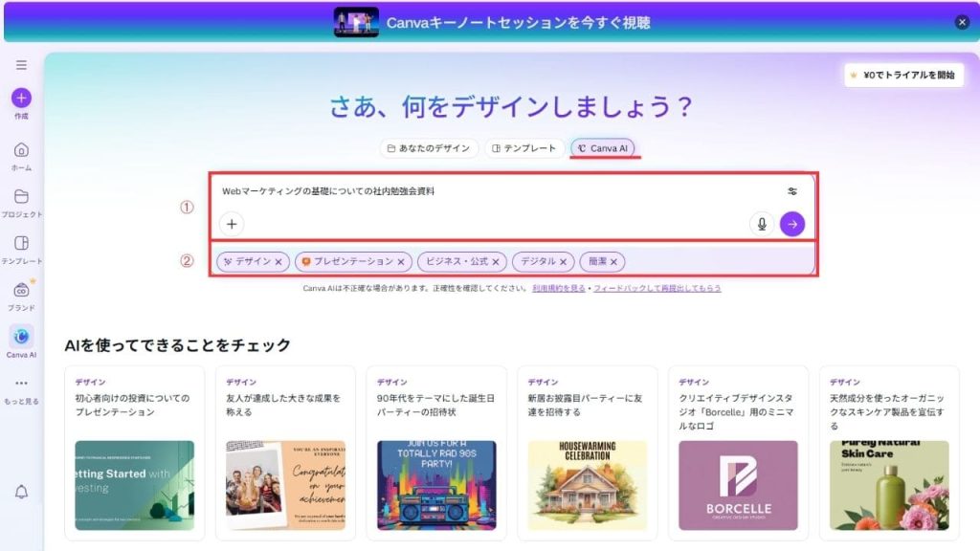
Task: Open the プロジェクト folder icon
Action: click(21, 197)
